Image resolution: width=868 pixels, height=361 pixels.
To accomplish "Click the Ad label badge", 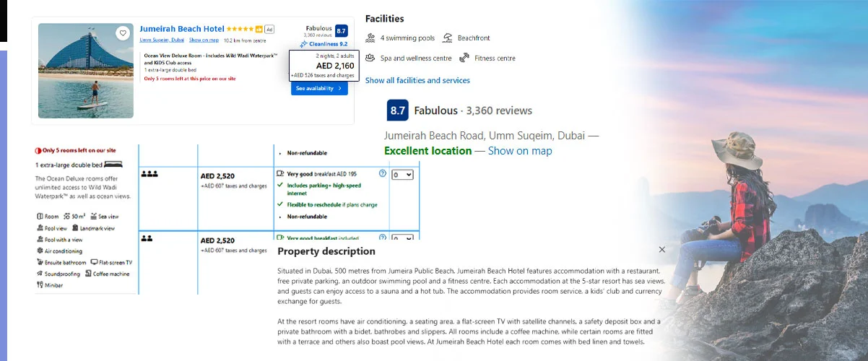I will coord(269,29).
